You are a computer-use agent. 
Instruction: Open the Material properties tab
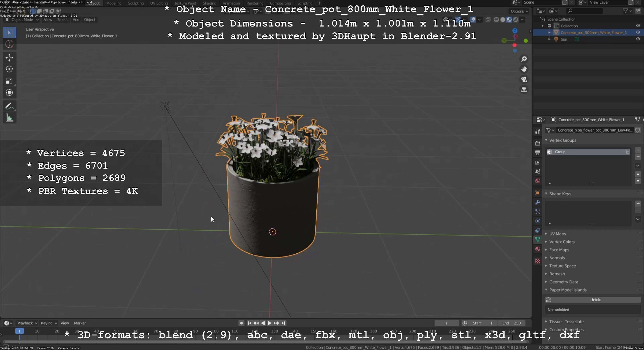click(538, 249)
